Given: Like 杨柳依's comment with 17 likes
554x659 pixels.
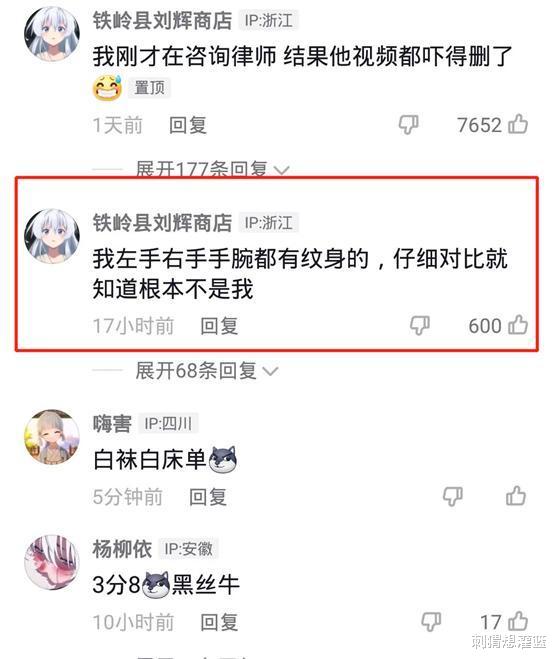Looking at the screenshot, I should (518, 621).
